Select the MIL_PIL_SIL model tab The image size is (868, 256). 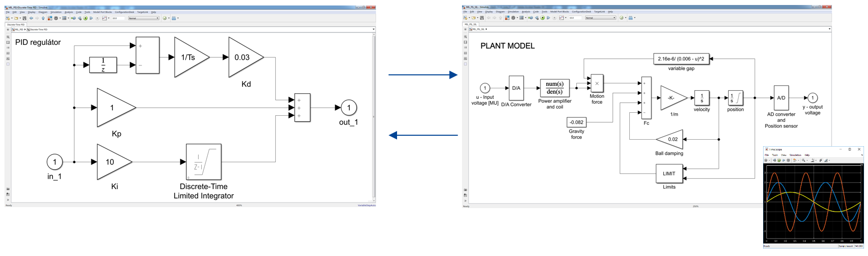click(x=470, y=24)
